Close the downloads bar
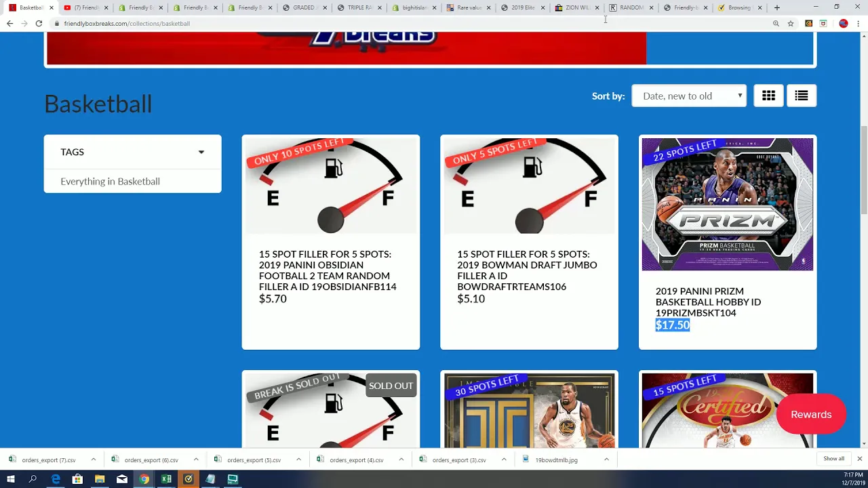The image size is (868, 488). pyautogui.click(x=859, y=459)
